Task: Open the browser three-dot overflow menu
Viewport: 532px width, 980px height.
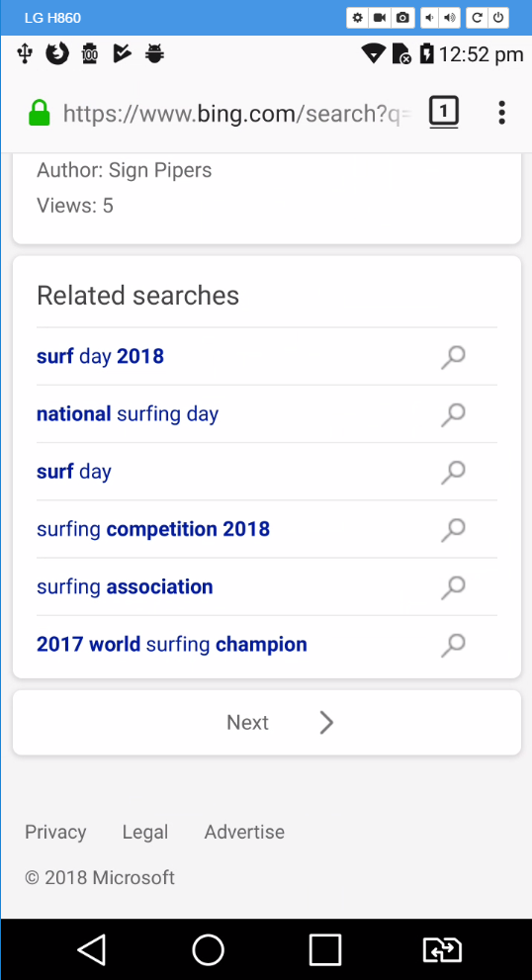Action: 501,113
